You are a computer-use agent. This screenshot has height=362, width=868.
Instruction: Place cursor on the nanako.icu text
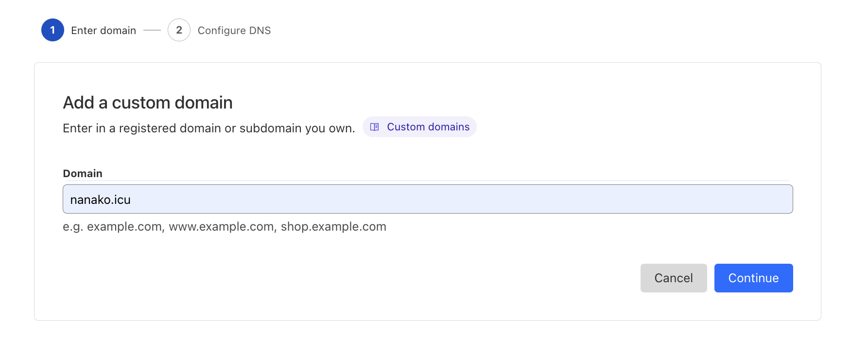[x=100, y=200]
